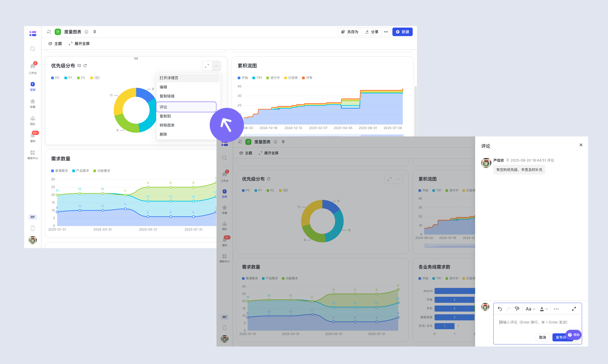Open 空间 in the back window sidebar
This screenshot has width=608, height=364.
coord(33,87)
